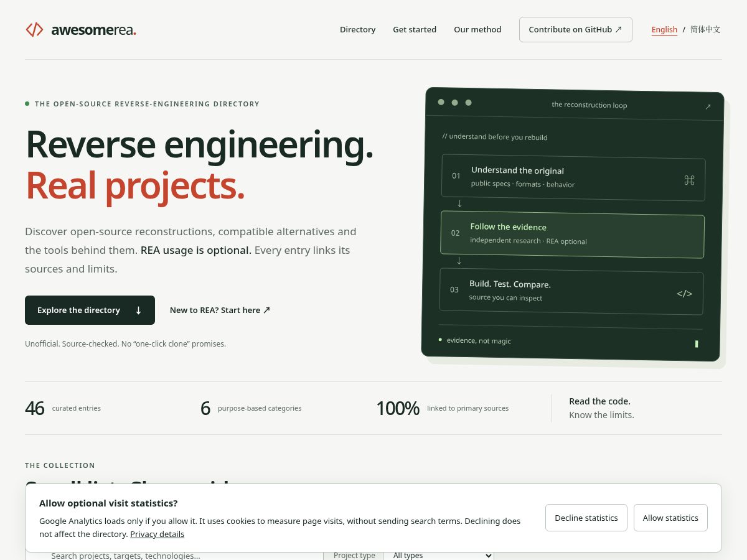The height and width of the screenshot is (560, 747).
Task: Click the command symbol icon in step 01
Action: 689,180
